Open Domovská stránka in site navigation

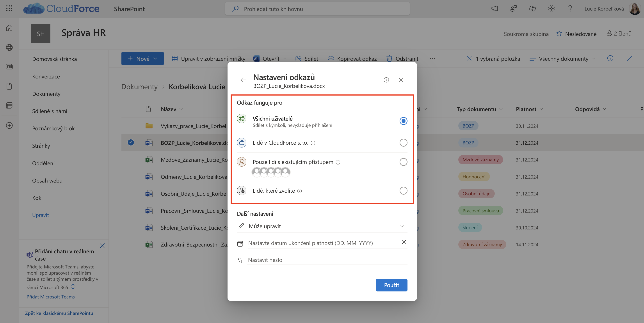click(55, 59)
